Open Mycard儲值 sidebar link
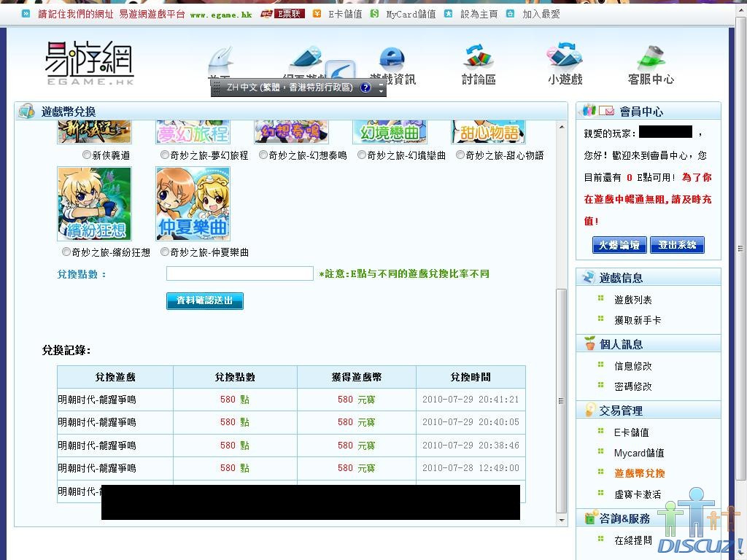Screen dimensions: 747x560 pyautogui.click(x=639, y=452)
